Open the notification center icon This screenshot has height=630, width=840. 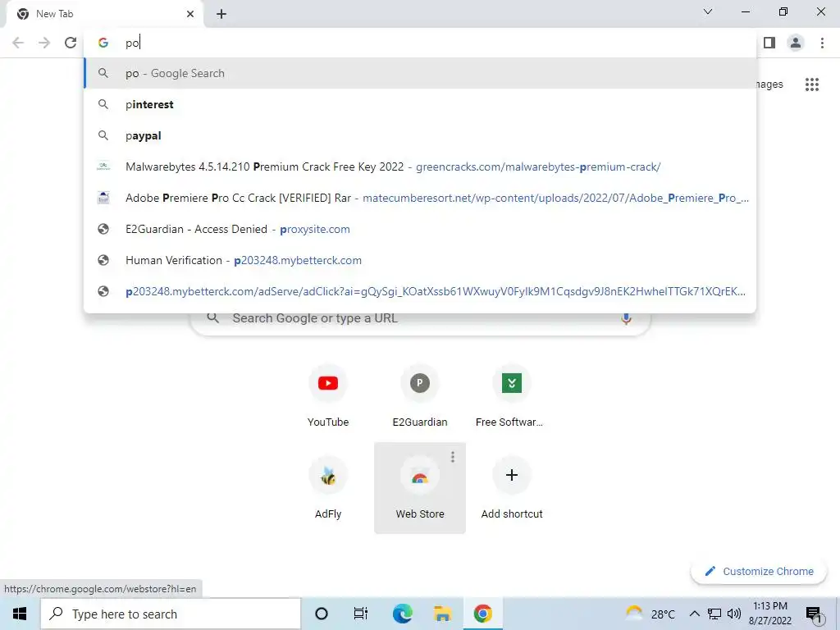point(814,614)
